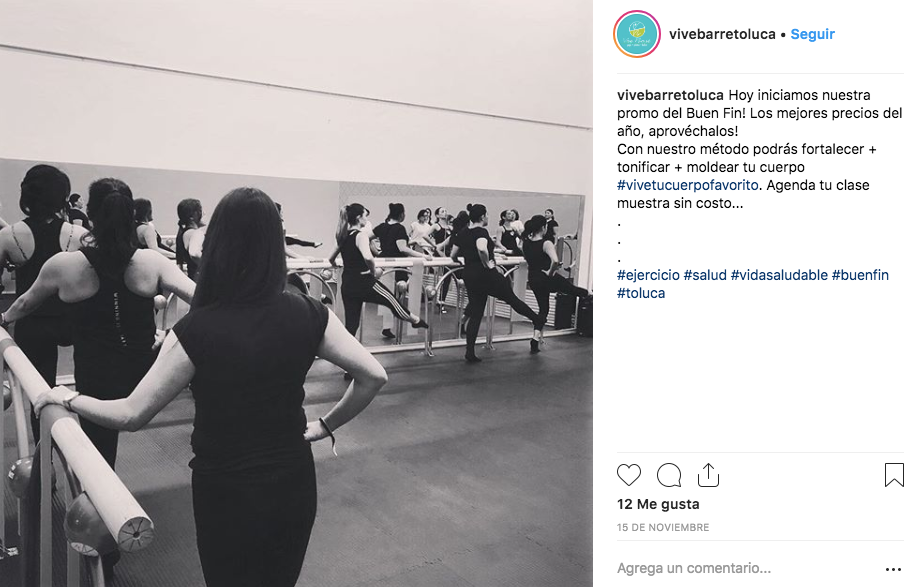
Task: View the list of 12 Me gusta
Action: (658, 504)
